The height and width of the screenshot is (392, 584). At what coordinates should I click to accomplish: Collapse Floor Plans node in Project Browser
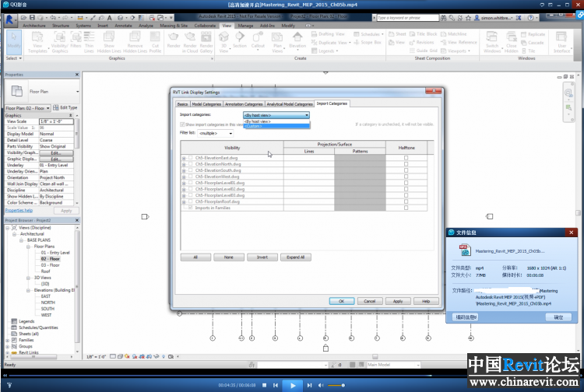tap(28, 247)
